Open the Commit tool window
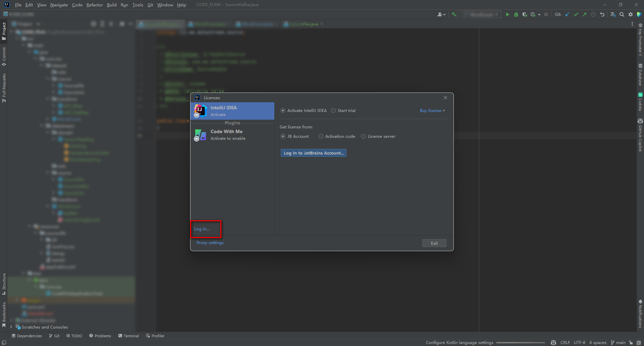Screen dimensions: 644x346 point(4,56)
